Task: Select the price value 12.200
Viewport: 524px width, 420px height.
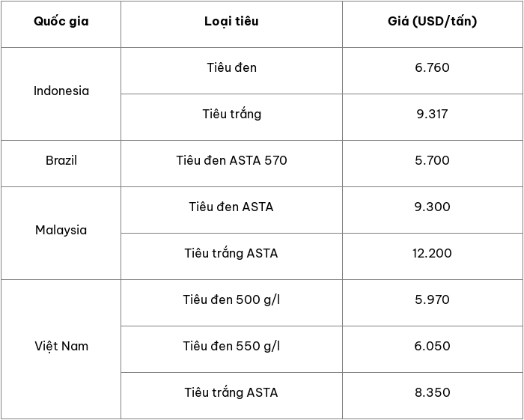Action: point(432,253)
